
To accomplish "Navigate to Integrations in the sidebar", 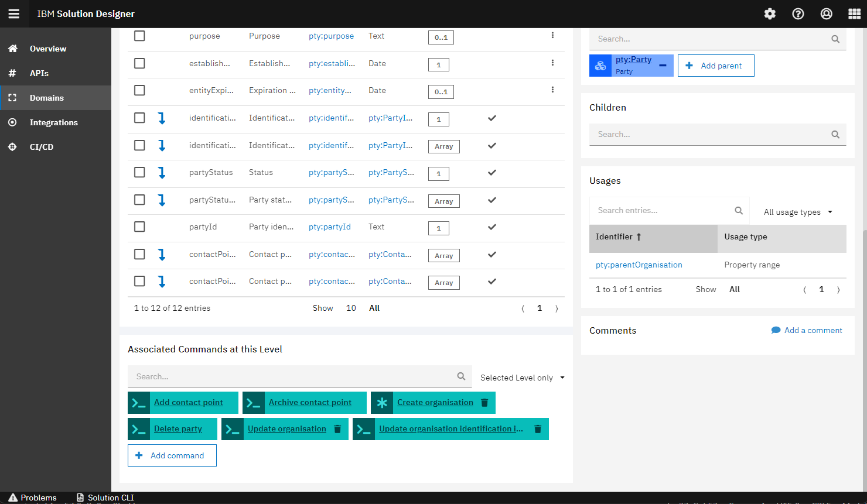I will 53,122.
